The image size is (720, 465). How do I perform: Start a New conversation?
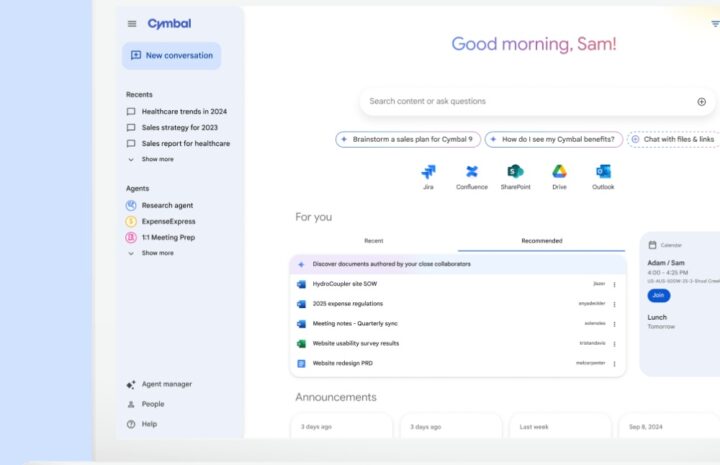[x=172, y=56]
